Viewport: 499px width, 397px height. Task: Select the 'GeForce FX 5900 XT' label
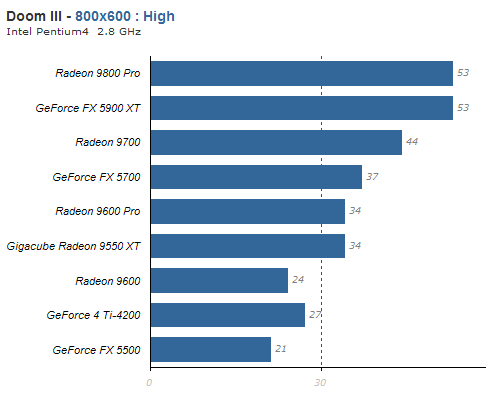(x=88, y=108)
